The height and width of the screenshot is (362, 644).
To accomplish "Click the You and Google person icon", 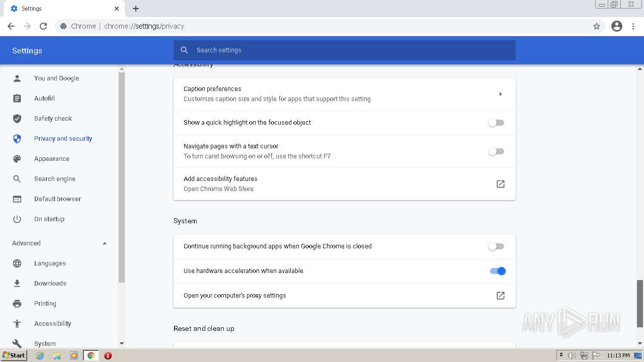I will (x=17, y=78).
